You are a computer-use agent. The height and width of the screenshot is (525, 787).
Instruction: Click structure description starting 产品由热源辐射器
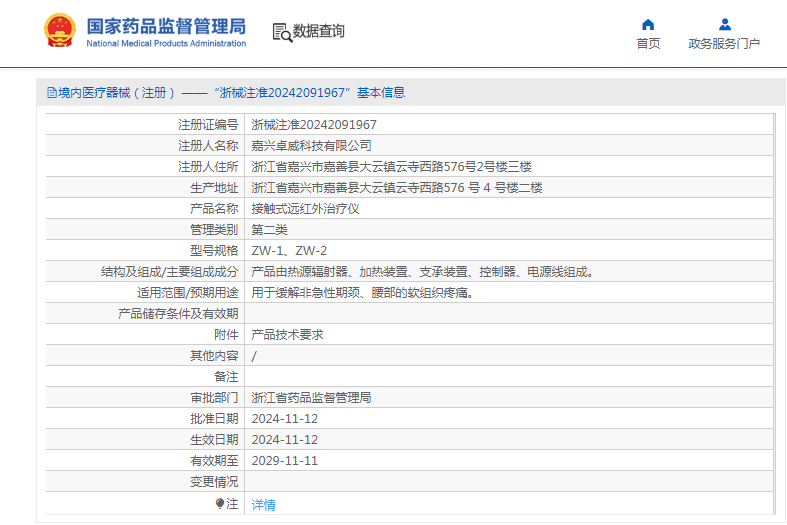tap(424, 272)
